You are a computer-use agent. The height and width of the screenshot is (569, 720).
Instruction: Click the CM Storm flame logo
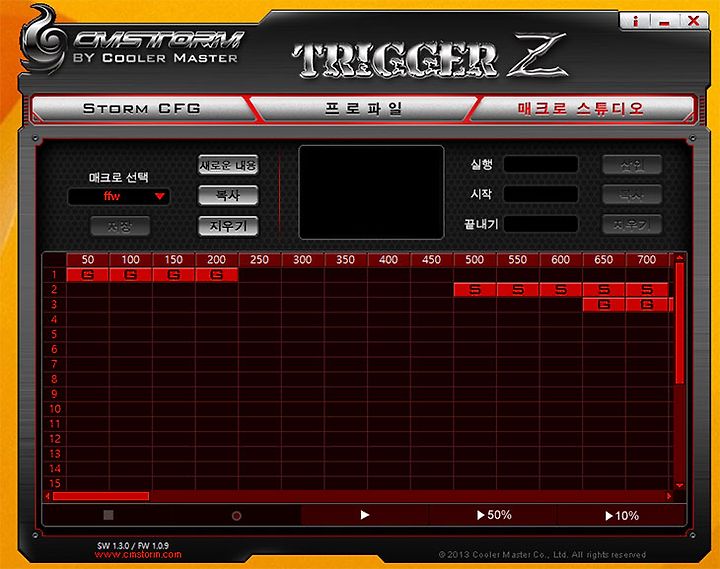(43, 40)
